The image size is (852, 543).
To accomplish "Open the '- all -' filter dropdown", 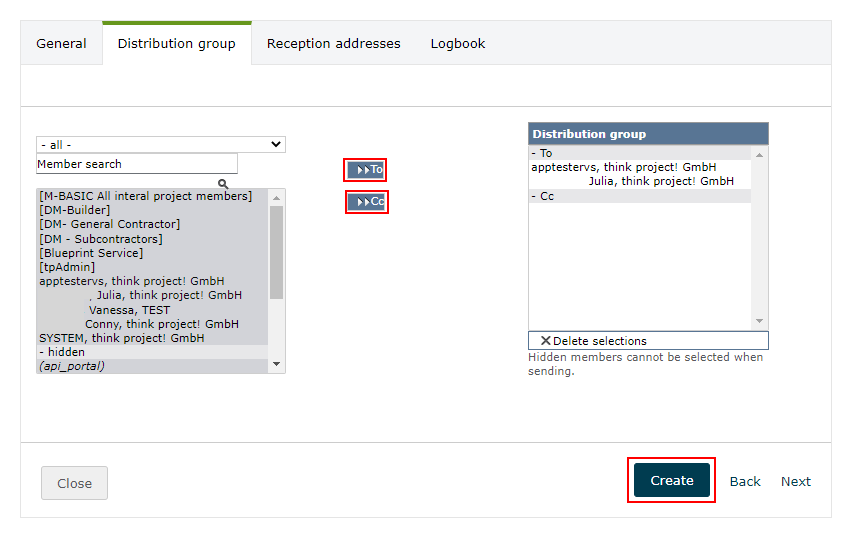I will [161, 145].
